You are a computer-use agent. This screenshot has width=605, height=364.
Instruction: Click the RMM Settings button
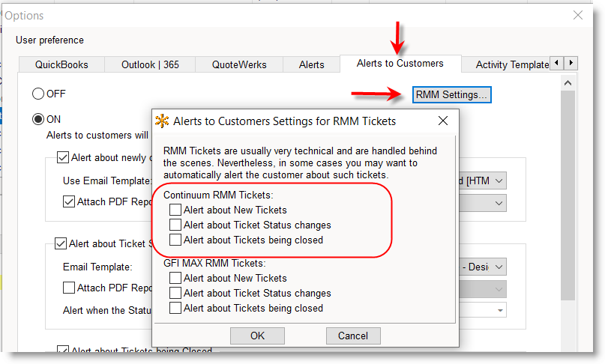(451, 95)
